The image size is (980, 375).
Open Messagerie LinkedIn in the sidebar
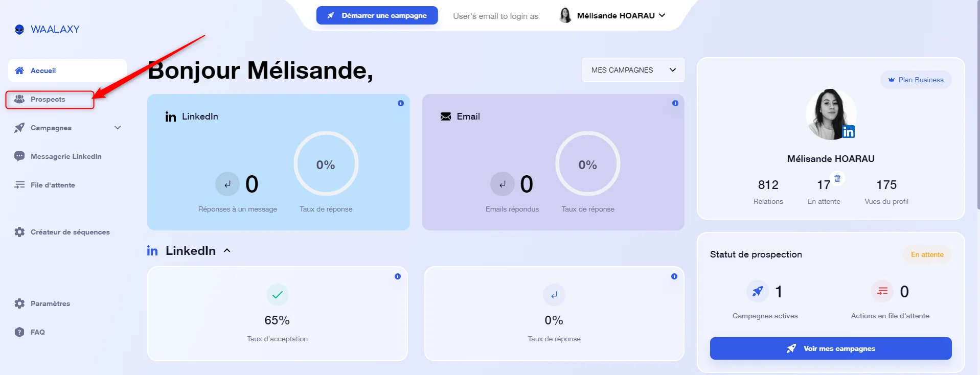pyautogui.click(x=66, y=156)
